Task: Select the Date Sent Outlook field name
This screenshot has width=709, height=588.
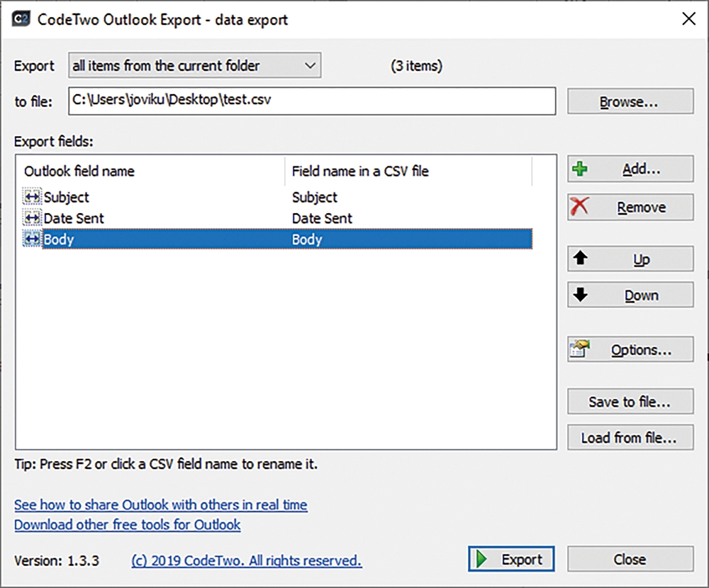Action: (74, 218)
